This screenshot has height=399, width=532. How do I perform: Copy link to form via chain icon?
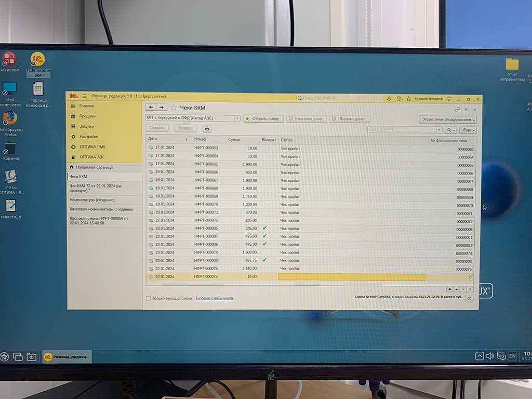pos(457,110)
